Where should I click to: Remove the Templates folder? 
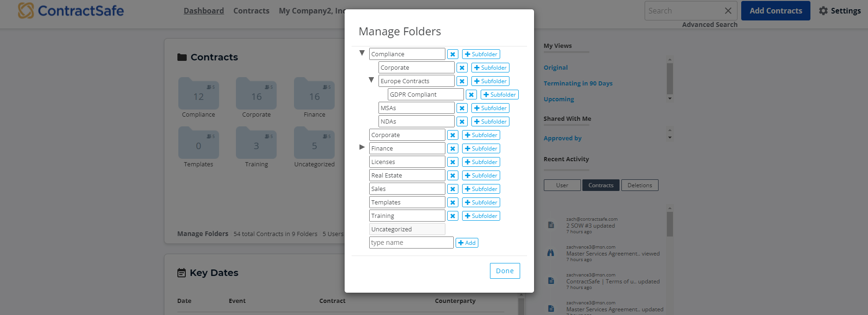453,203
